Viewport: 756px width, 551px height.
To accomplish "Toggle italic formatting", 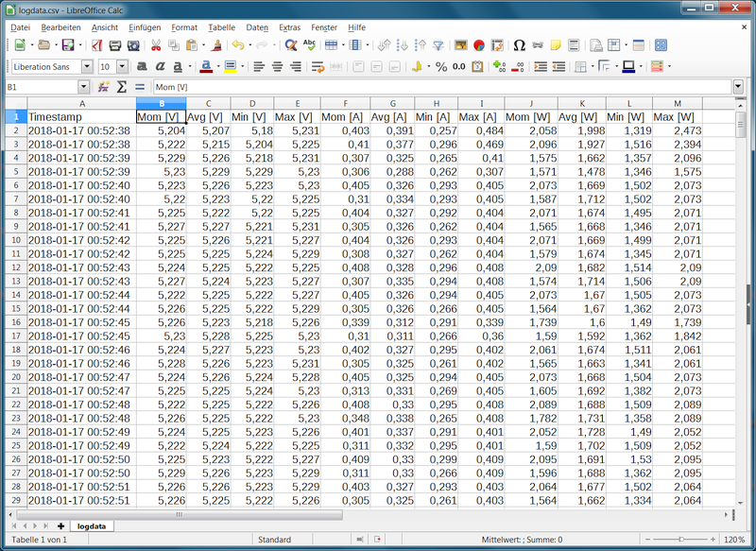I will [161, 67].
